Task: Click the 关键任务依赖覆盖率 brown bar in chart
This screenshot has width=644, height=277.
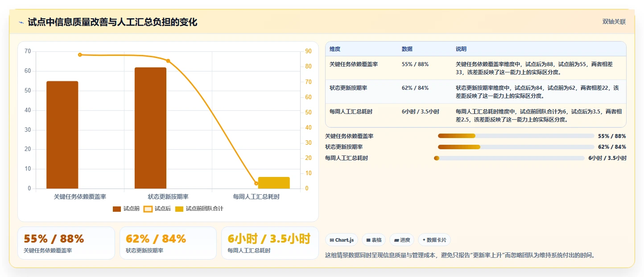Action: point(62,135)
